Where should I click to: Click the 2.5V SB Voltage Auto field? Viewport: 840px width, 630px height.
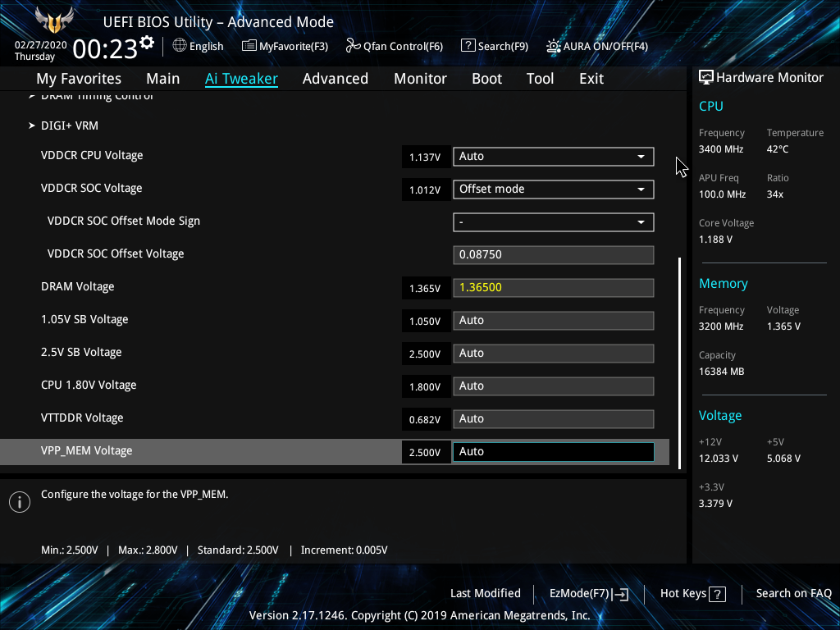point(554,354)
